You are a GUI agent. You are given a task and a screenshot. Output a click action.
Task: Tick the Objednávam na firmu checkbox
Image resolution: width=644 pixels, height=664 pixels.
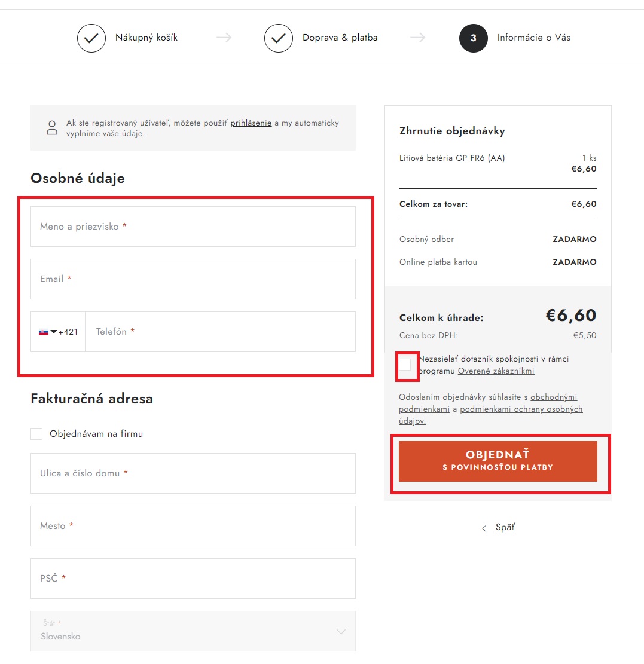point(36,434)
